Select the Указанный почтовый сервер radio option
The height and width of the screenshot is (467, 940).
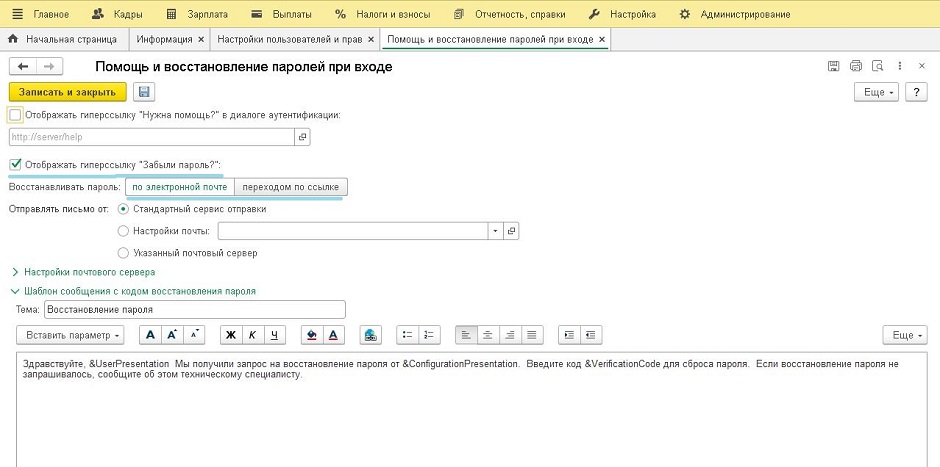point(123,253)
